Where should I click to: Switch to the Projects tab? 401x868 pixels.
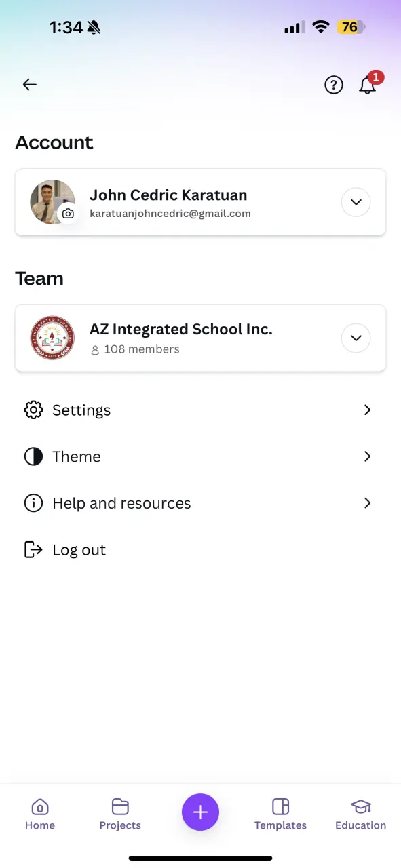pyautogui.click(x=120, y=814)
